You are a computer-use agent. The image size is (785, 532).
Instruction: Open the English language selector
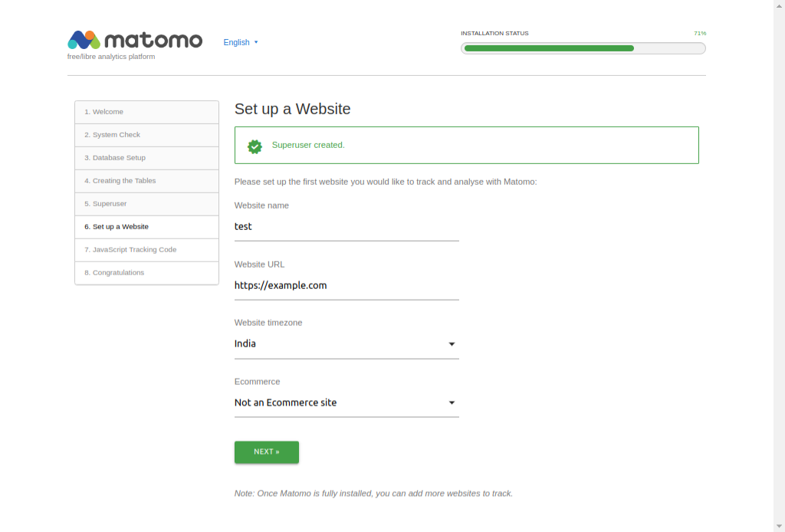click(x=241, y=42)
